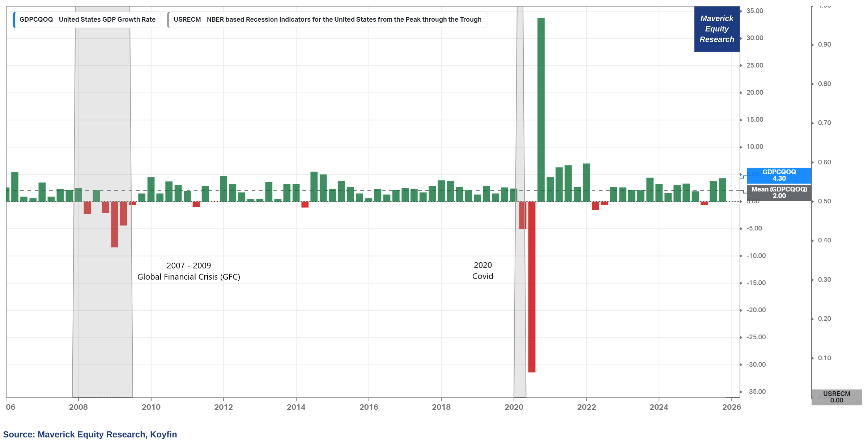
Task: Click the Source: Maverick Equity Research, Koyfin text
Action: coord(90,434)
